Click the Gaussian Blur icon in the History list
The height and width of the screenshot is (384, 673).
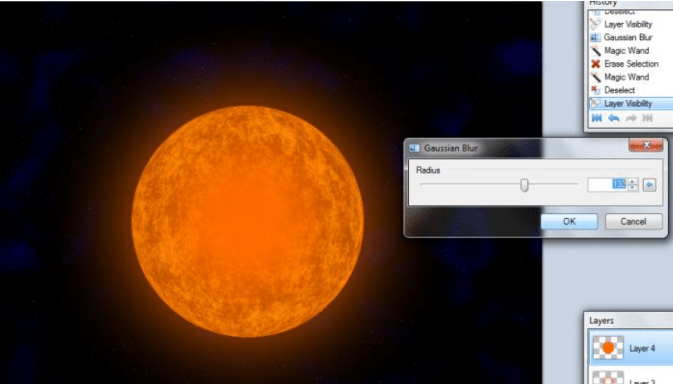[595, 38]
